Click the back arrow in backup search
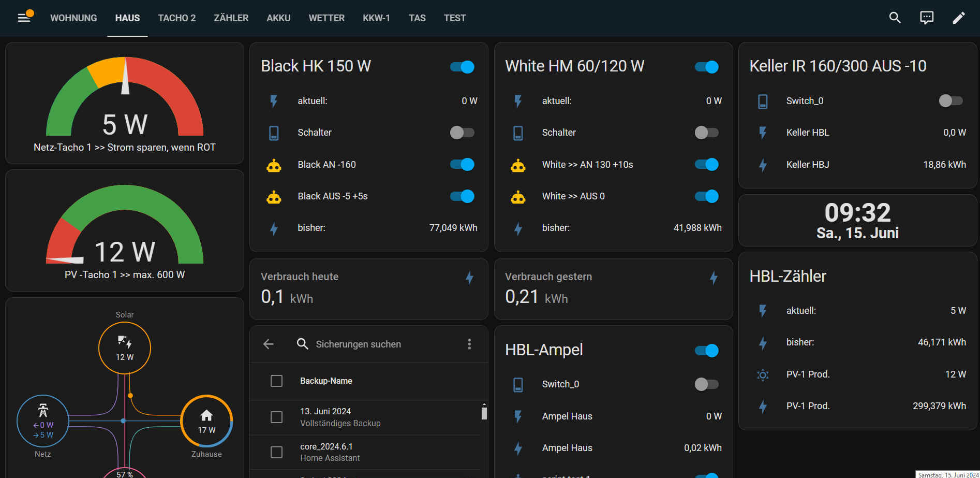 269,344
